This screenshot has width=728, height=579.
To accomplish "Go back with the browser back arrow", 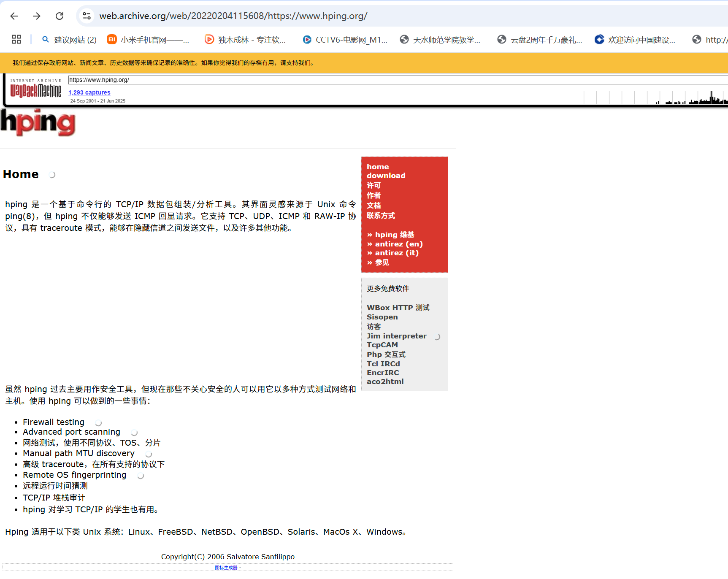I will click(14, 16).
